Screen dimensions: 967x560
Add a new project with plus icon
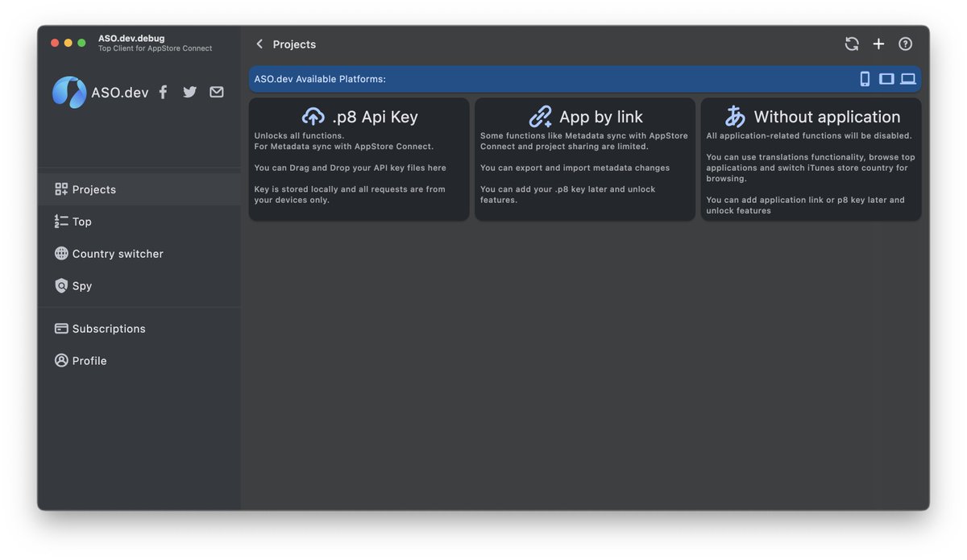[x=878, y=44]
